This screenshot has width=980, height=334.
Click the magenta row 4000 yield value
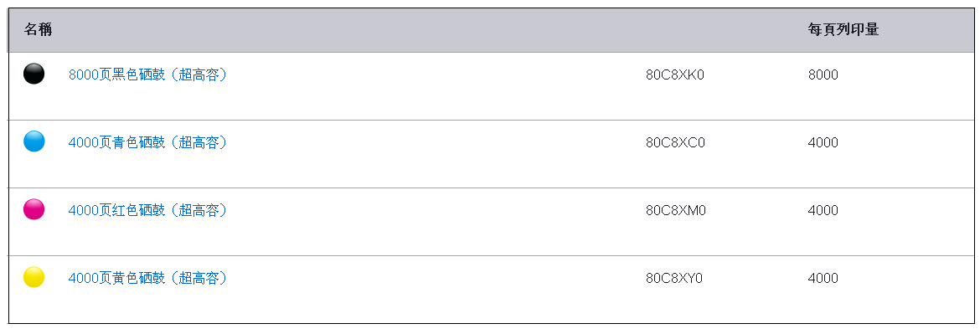point(823,210)
